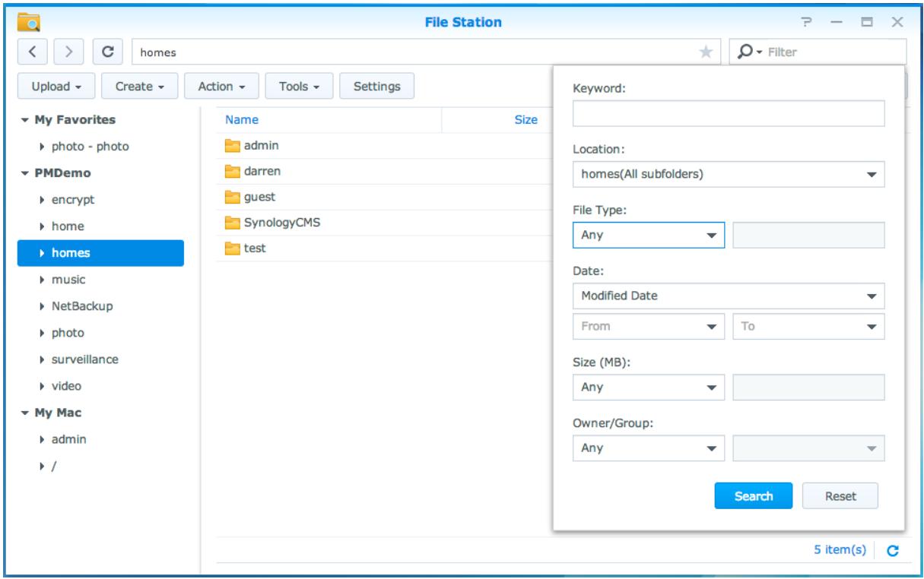Refresh folder using the toolbar reload icon
This screenshot has height=579, width=924.
tap(108, 52)
